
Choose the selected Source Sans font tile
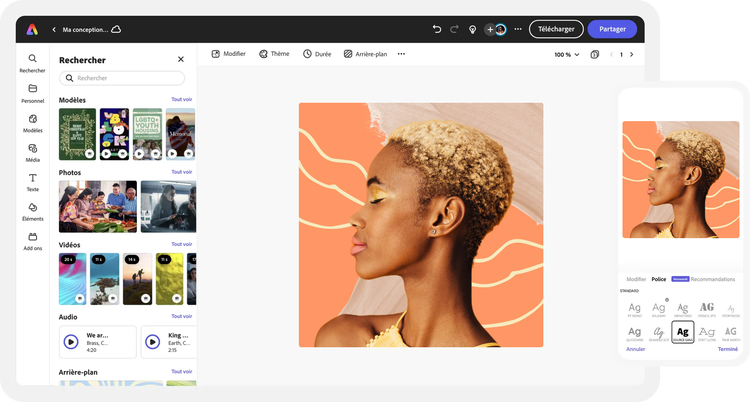pyautogui.click(x=683, y=332)
